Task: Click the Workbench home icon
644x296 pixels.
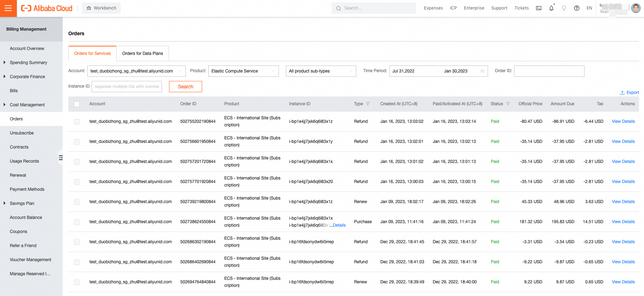Action: [89, 8]
